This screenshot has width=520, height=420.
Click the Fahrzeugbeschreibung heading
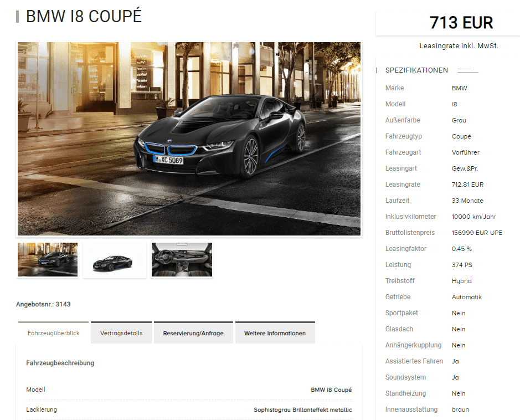(x=60, y=363)
